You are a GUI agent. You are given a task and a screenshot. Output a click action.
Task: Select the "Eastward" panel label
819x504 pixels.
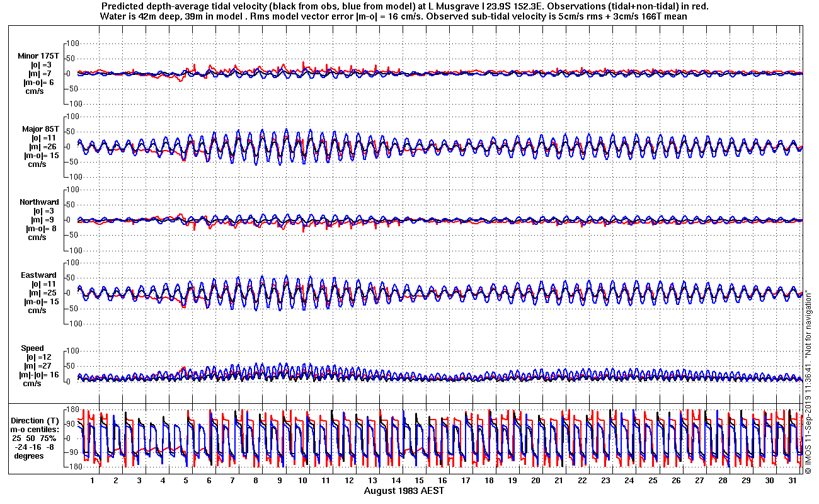40,275
